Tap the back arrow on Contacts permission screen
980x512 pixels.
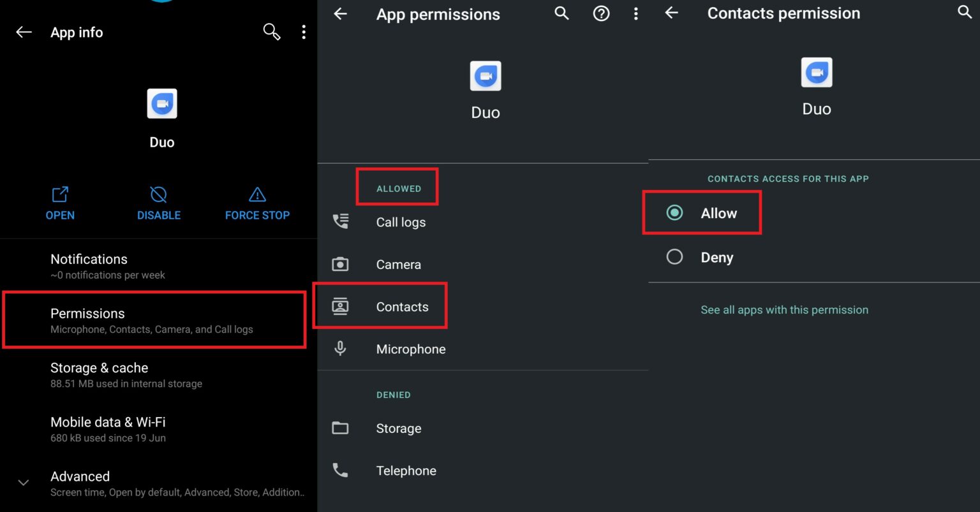(x=671, y=13)
